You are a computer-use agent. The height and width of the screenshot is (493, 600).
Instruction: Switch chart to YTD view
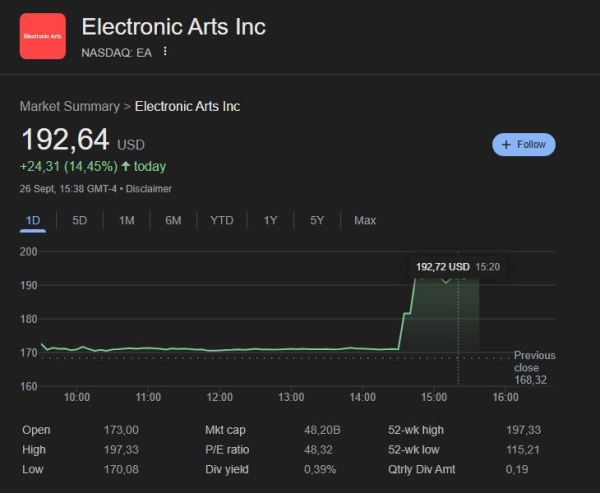[221, 220]
